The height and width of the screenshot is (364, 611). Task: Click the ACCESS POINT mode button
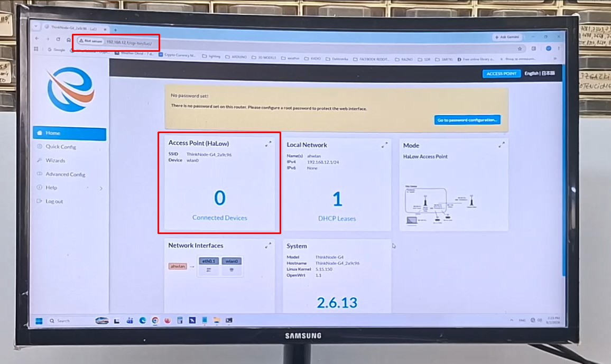(501, 73)
